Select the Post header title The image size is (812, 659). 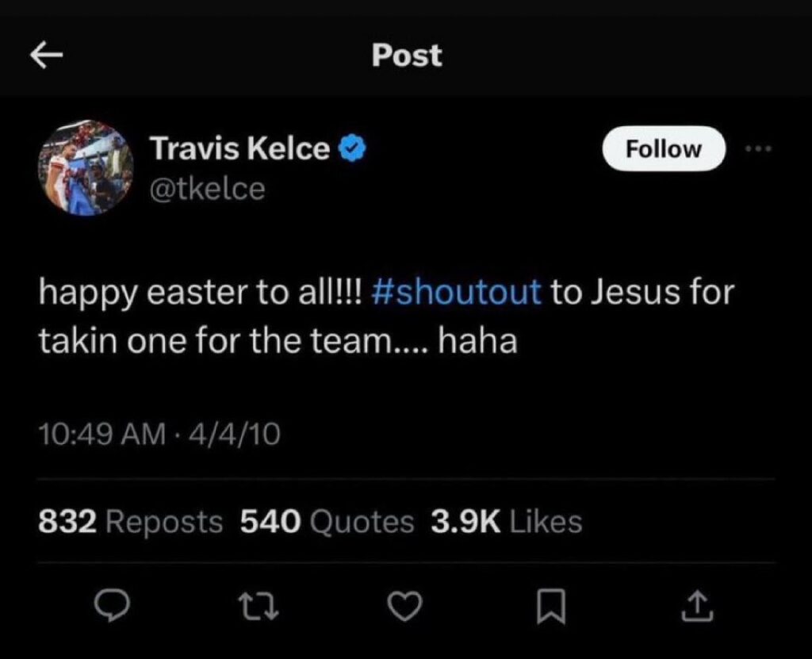tap(406, 54)
